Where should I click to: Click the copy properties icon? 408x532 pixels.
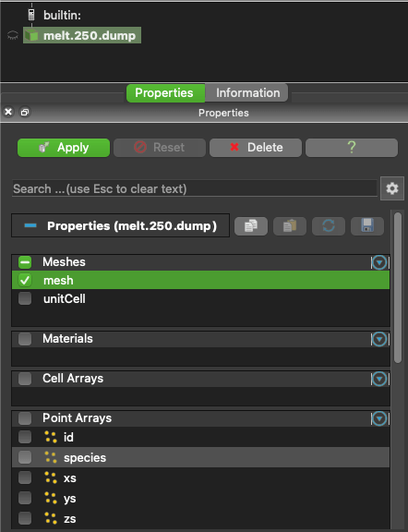click(x=251, y=226)
